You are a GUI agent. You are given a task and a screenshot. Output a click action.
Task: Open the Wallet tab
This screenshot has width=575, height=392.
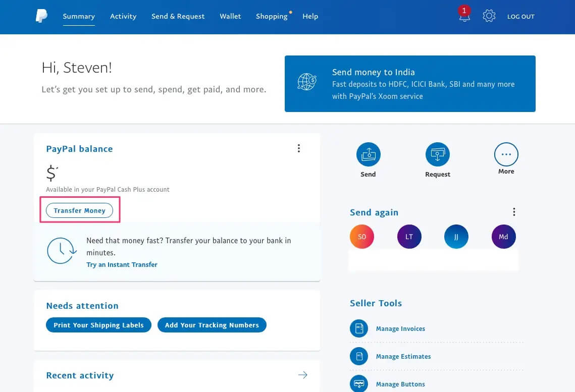point(230,16)
